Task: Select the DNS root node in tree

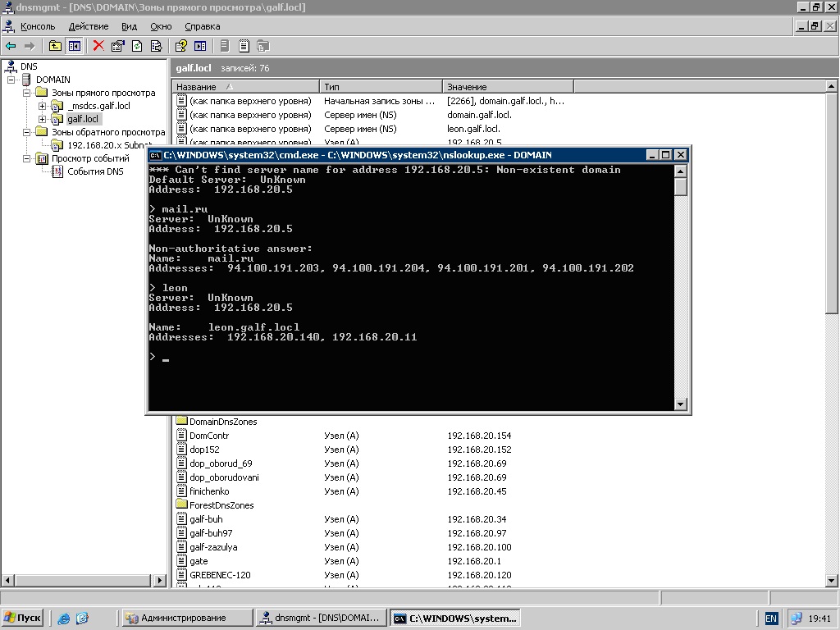Action: tap(29, 66)
